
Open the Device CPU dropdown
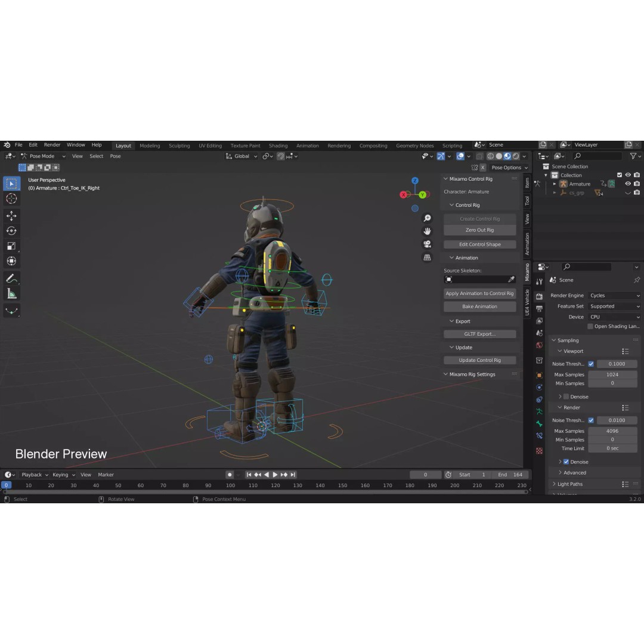click(614, 317)
